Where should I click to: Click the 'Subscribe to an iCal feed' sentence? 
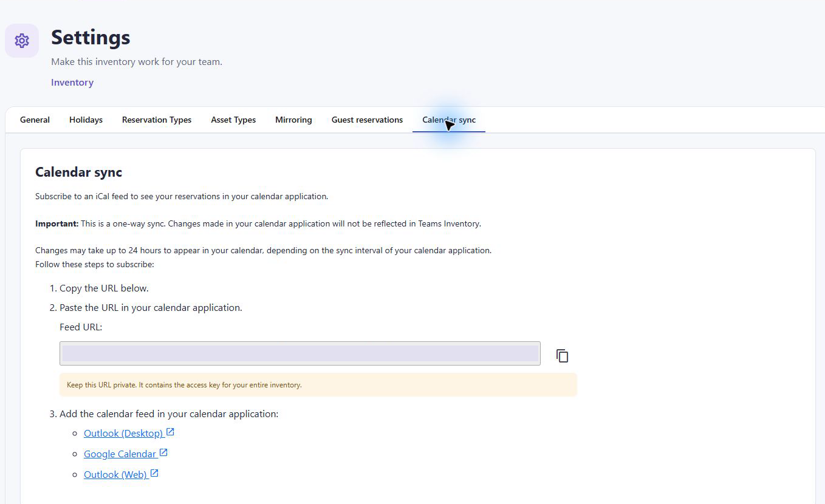tap(182, 197)
